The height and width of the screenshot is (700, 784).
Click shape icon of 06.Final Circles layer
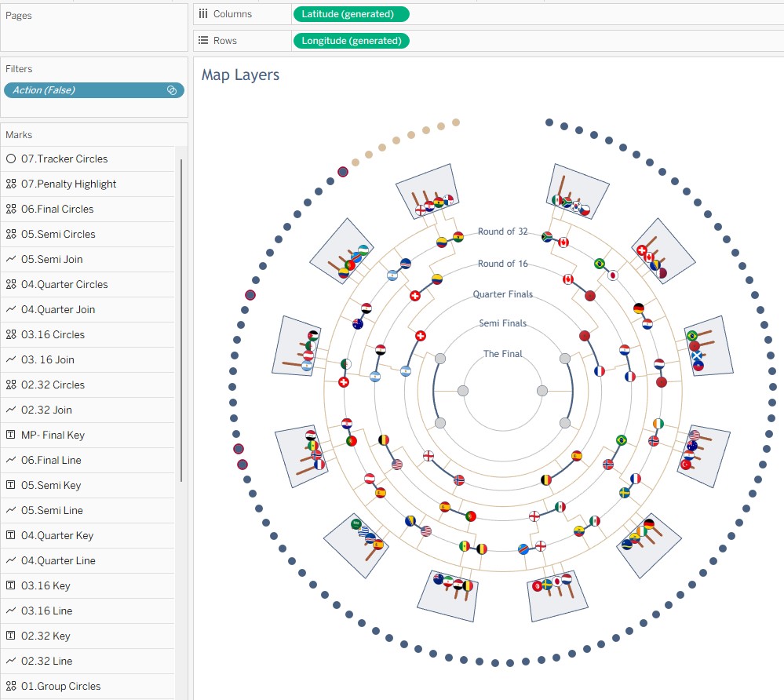[11, 209]
